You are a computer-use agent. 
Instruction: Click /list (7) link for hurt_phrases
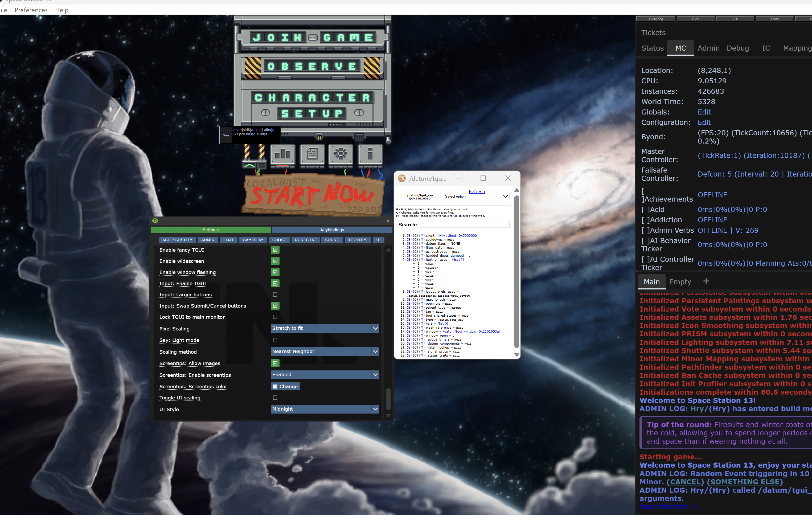coord(458,259)
